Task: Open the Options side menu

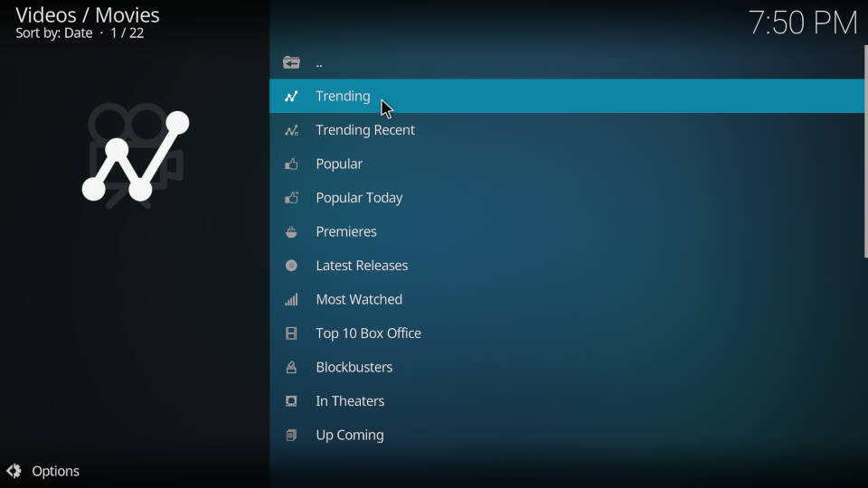Action: pos(43,471)
